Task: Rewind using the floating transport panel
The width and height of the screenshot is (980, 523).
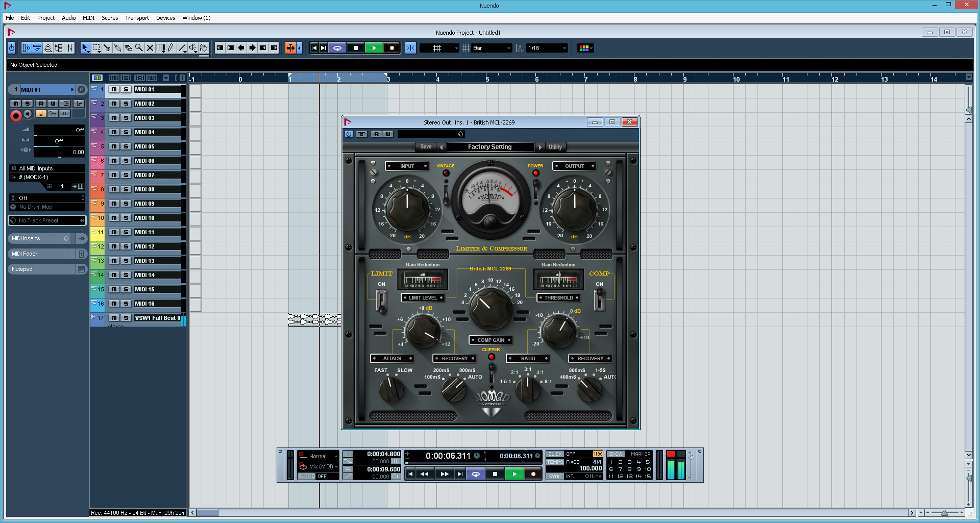Action: coord(425,474)
